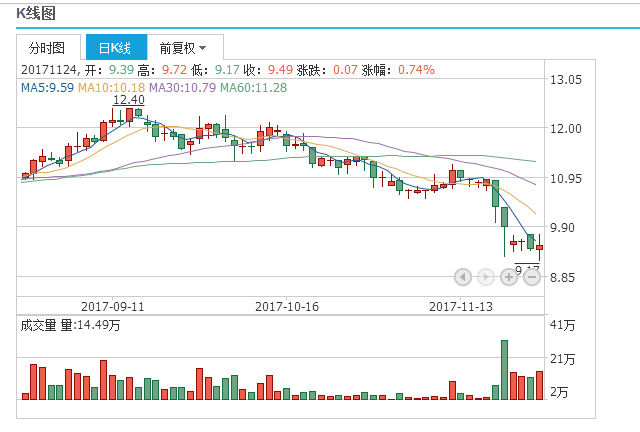The image size is (640, 432).
Task: Click the scroll-right arrow chart button
Action: 486,277
